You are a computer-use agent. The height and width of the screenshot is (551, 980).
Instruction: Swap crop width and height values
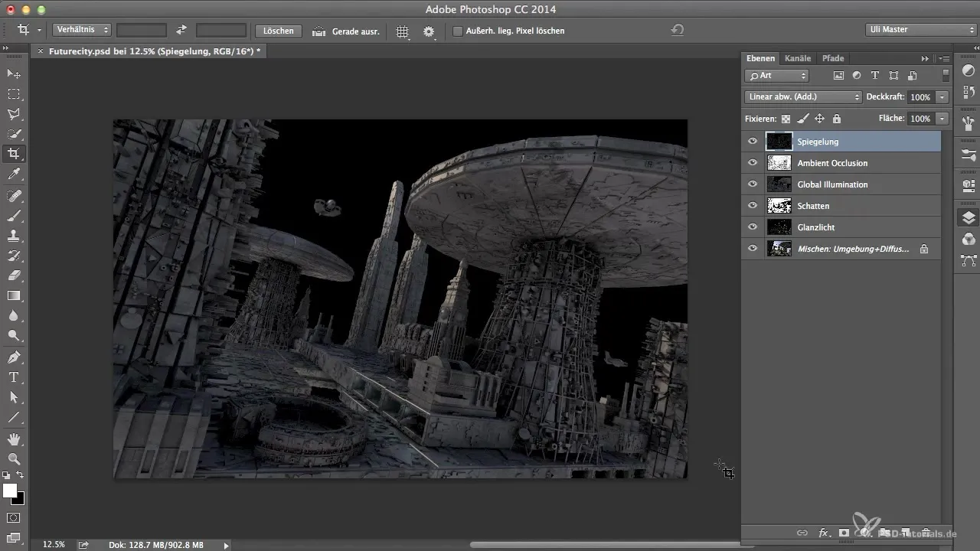coord(181,31)
